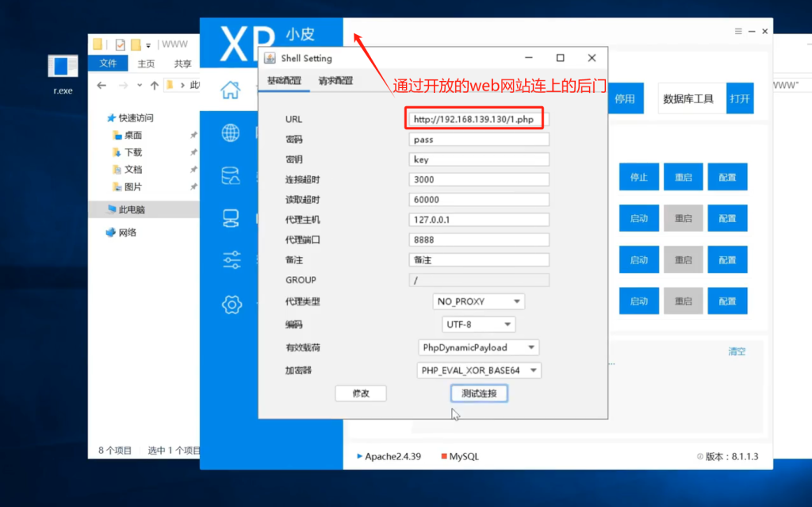
Task: Open the computer monitor icon in XP sidebar
Action: [231, 217]
